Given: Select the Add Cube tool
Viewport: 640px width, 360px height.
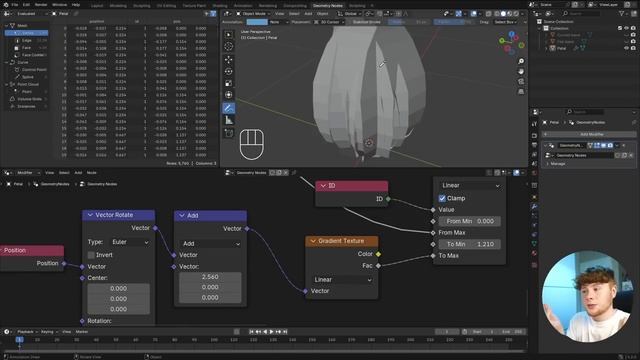Looking at the screenshot, I should [229, 133].
